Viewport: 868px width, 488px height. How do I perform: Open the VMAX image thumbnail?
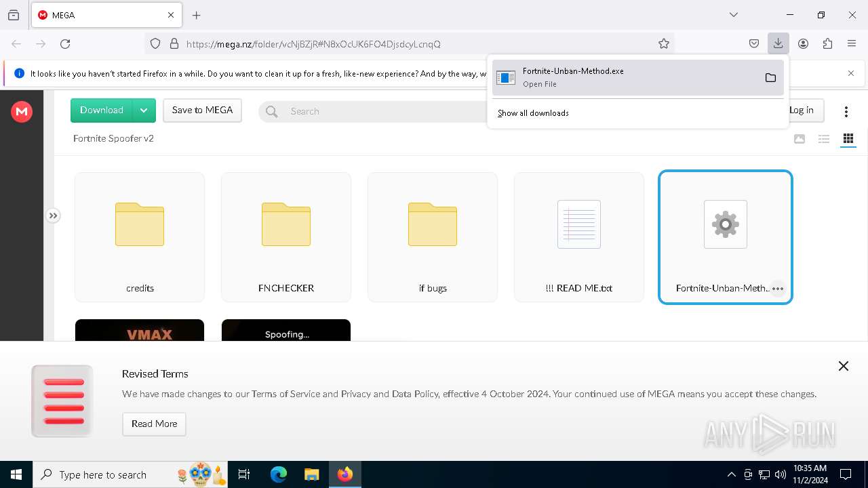[x=140, y=330]
